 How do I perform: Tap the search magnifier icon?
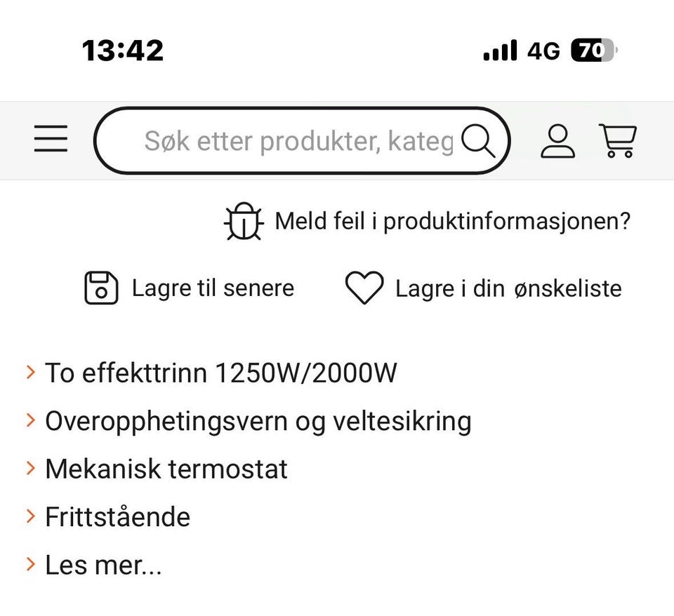coord(478,140)
